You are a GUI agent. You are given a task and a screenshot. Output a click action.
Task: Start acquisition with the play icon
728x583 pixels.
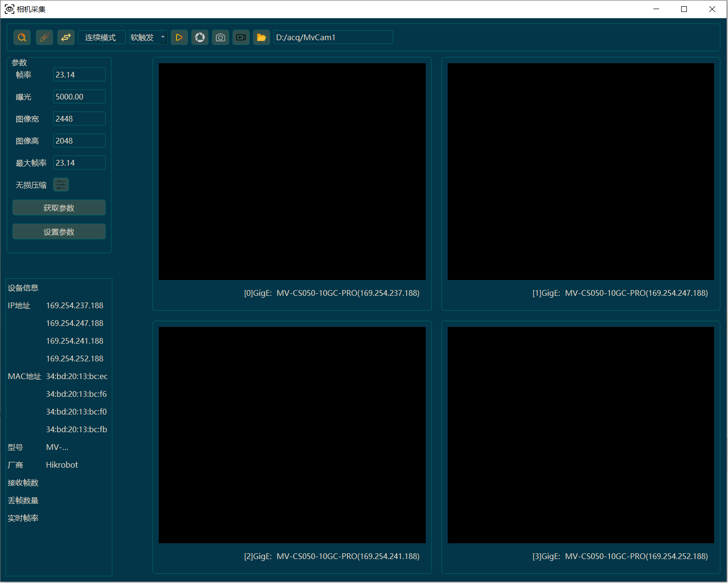(x=179, y=37)
